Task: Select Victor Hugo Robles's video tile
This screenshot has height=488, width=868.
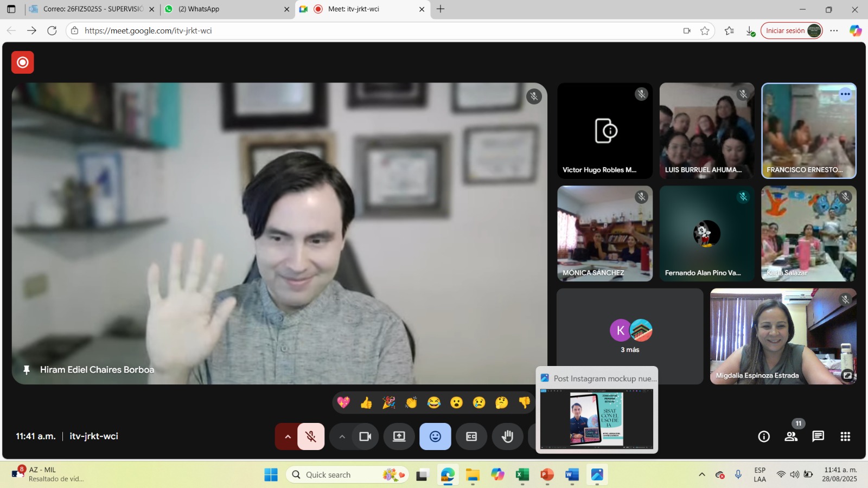Action: coord(605,131)
